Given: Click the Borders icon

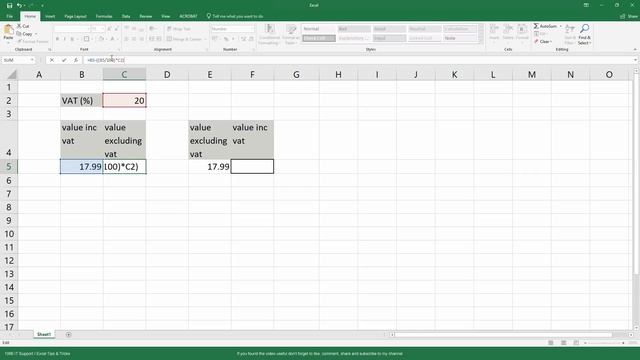Looking at the screenshot, I should [x=86, y=39].
